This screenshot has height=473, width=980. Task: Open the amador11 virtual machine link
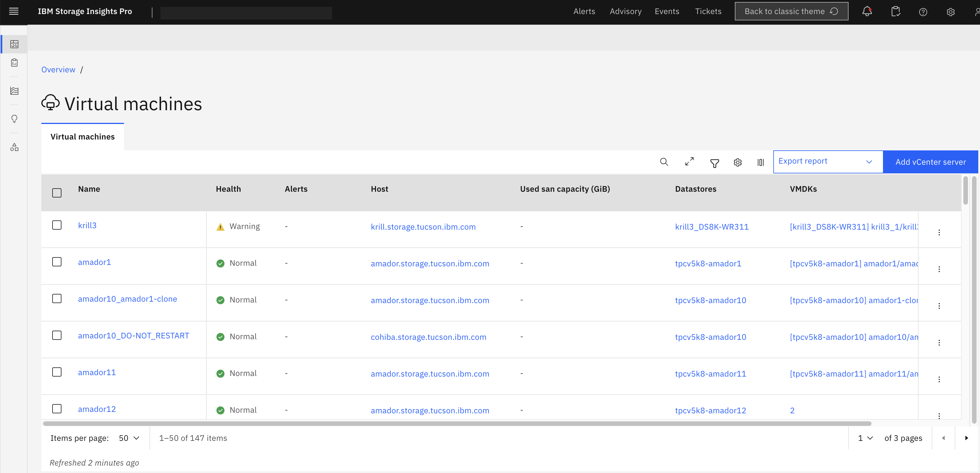pos(97,373)
